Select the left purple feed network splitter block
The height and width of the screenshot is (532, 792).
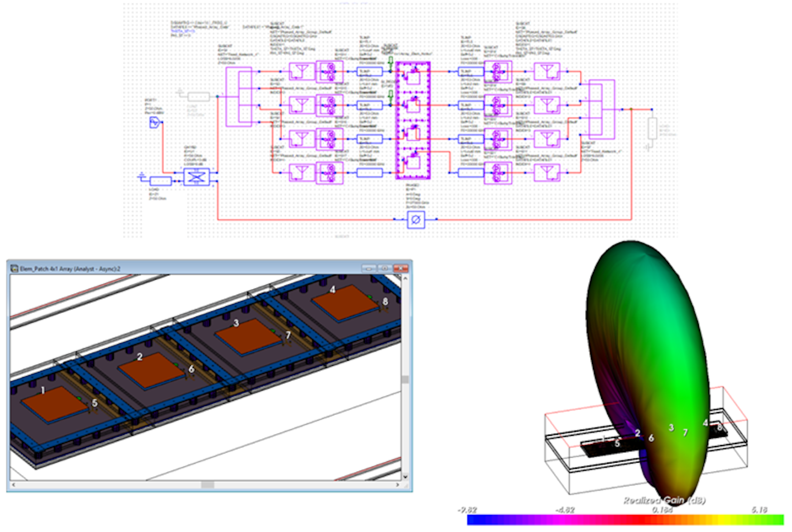click(x=239, y=96)
